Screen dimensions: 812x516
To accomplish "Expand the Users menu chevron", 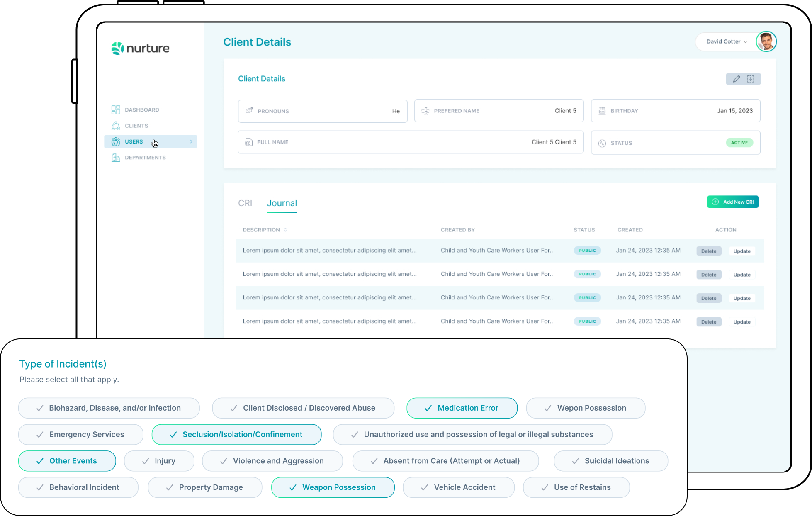I will [x=191, y=142].
